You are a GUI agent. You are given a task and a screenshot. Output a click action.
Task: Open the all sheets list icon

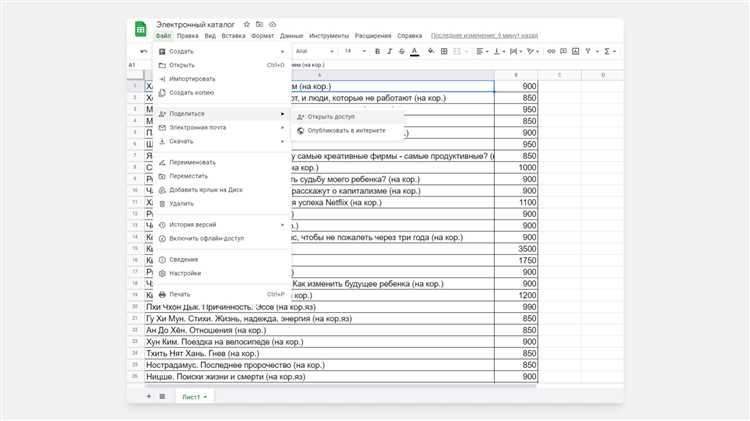(162, 397)
